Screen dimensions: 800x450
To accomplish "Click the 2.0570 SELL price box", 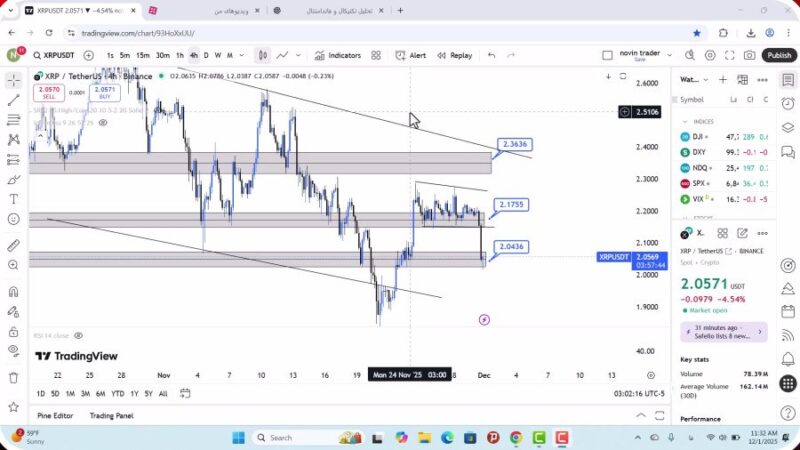I will click(48, 92).
